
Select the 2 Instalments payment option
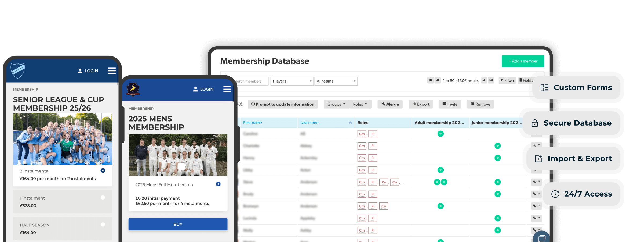tap(102, 170)
